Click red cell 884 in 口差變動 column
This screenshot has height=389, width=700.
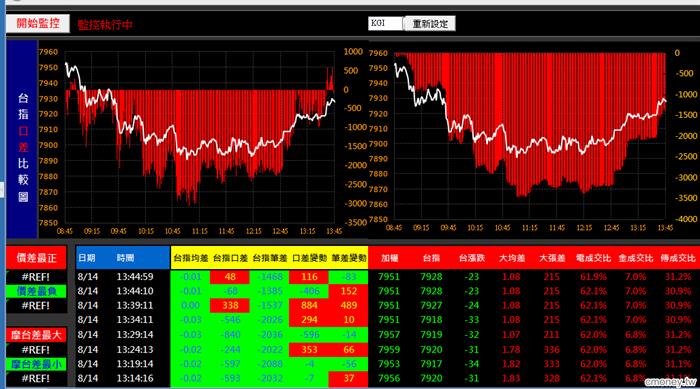[x=309, y=305]
